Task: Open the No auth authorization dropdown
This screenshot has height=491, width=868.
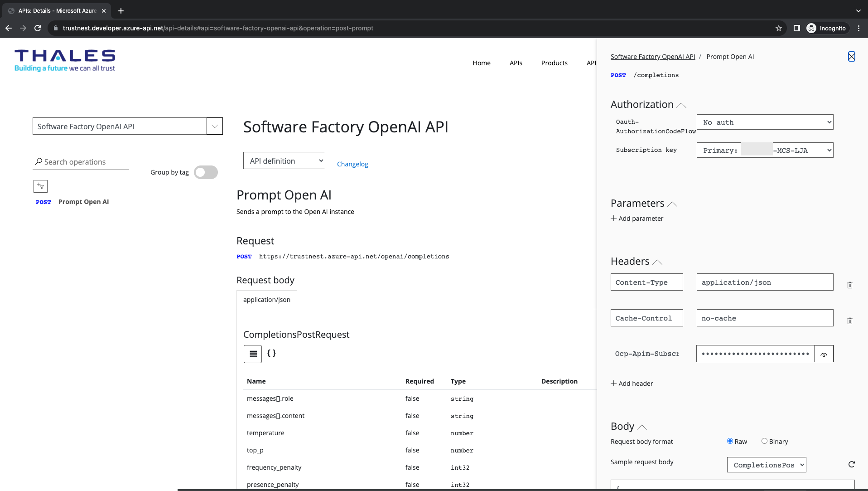Action: click(765, 122)
